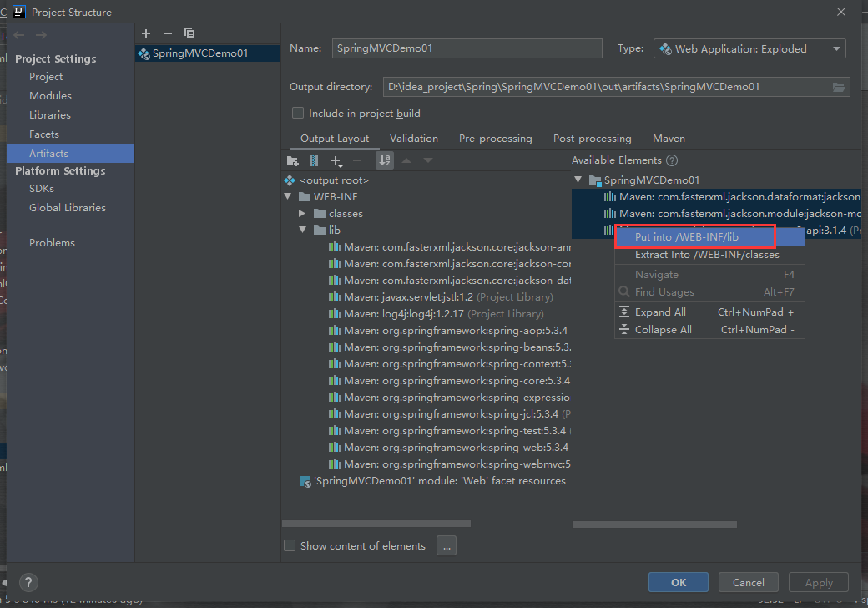
Task: Select the spring-webmvc library row
Action: 450,464
